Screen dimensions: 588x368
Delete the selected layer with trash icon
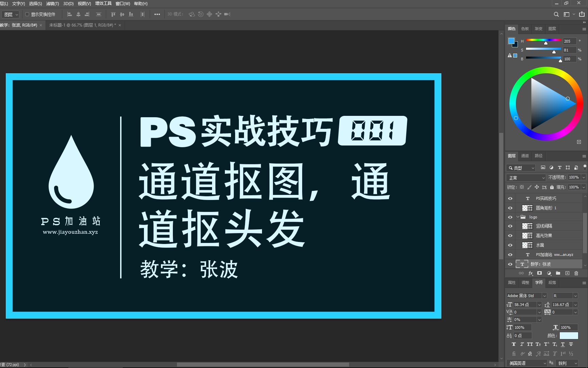point(576,273)
